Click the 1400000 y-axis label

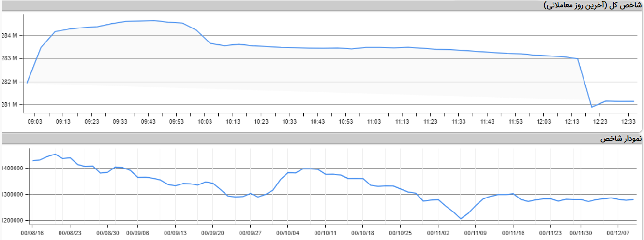click(15, 169)
